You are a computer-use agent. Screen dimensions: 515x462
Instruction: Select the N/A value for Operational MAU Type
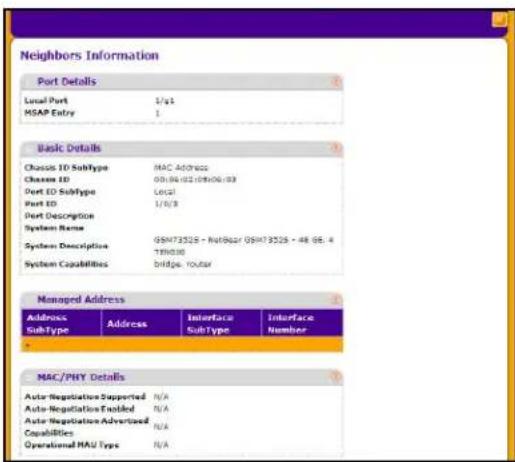tap(161, 445)
